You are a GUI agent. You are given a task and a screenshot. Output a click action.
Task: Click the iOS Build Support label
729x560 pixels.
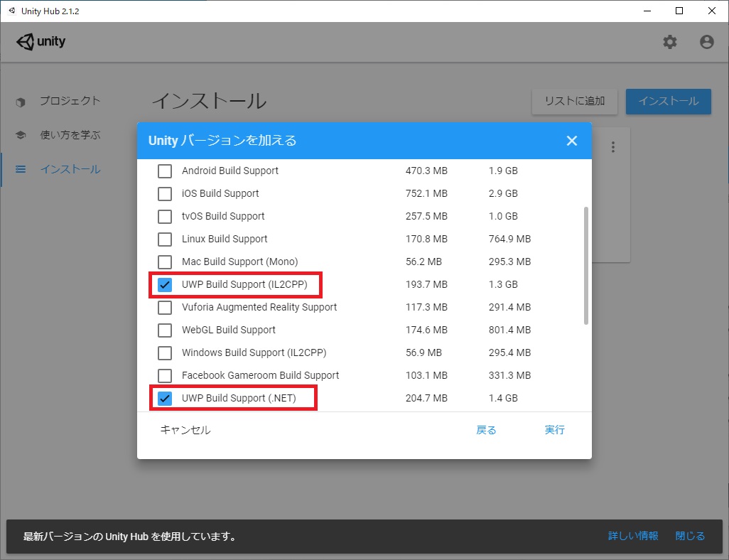(x=220, y=193)
